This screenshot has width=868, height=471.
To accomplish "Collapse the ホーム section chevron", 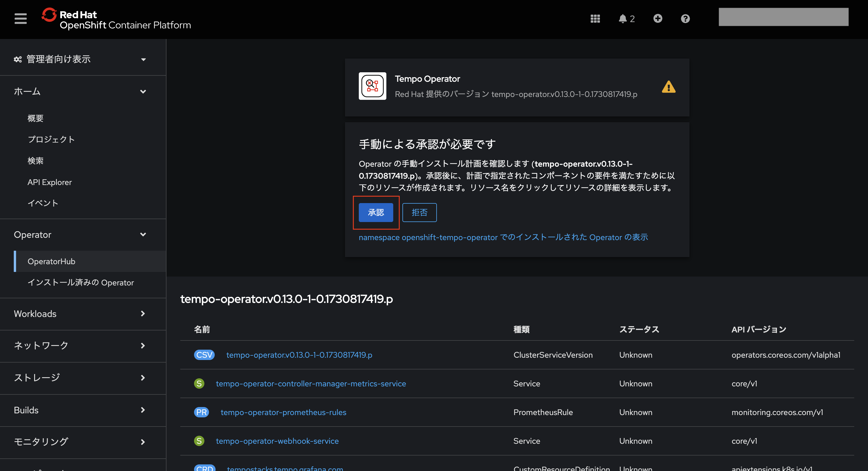I will tap(143, 92).
